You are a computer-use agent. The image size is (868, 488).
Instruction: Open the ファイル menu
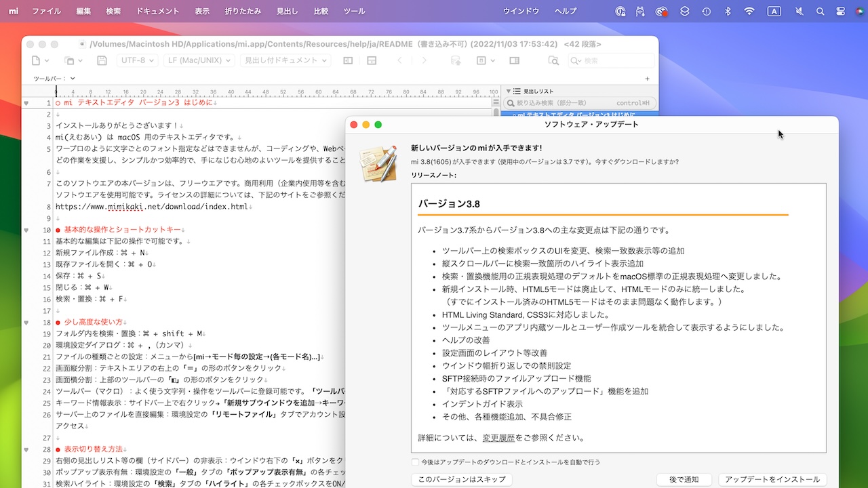(46, 11)
